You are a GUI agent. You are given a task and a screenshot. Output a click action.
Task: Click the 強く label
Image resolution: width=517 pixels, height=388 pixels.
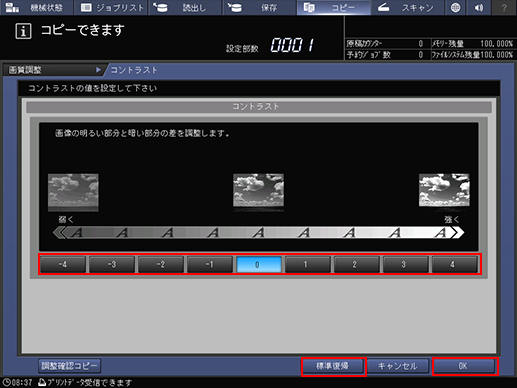tap(452, 219)
